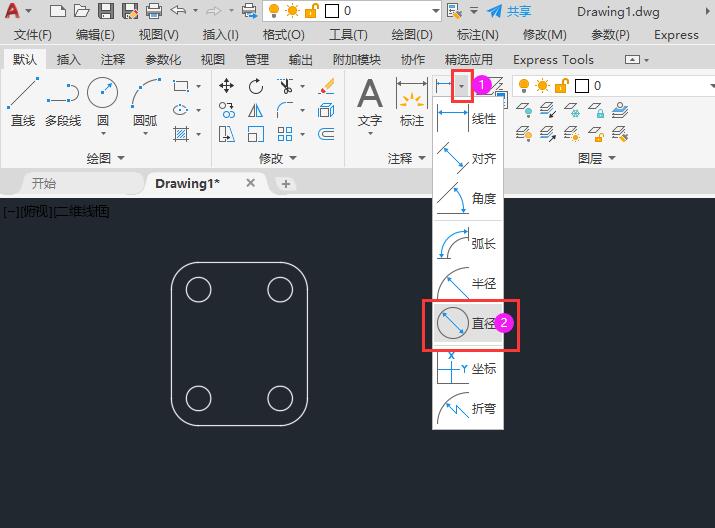Switch to the Express Tools ribbon tab
715x528 pixels.
(553, 59)
